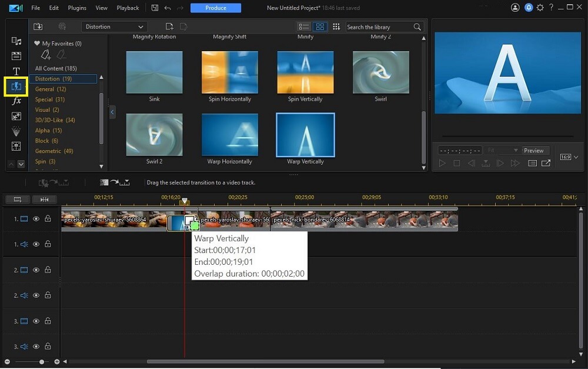Viewport: 588px width, 369px height.
Task: Hide video track 1 using eye icon
Action: click(36, 219)
